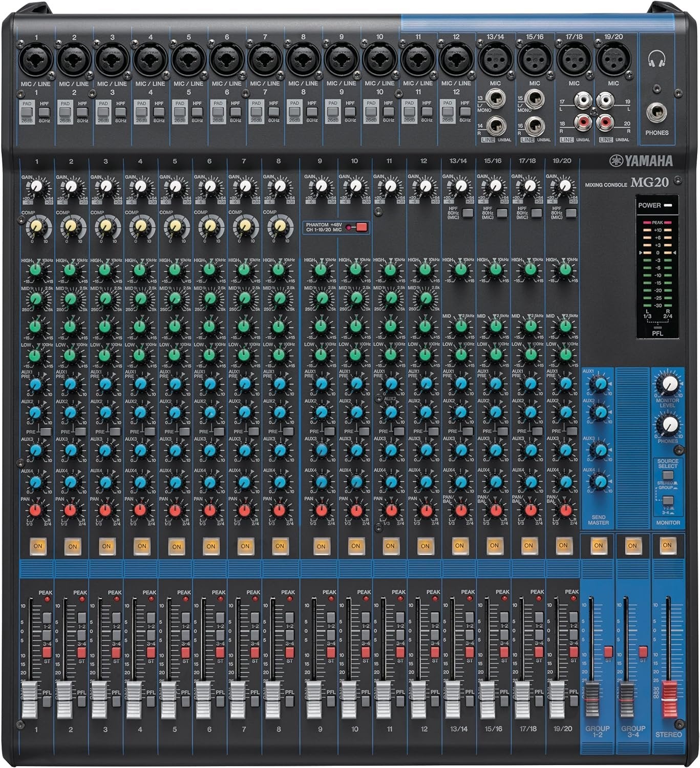Click channel 1 white GAIN knob

(36, 187)
